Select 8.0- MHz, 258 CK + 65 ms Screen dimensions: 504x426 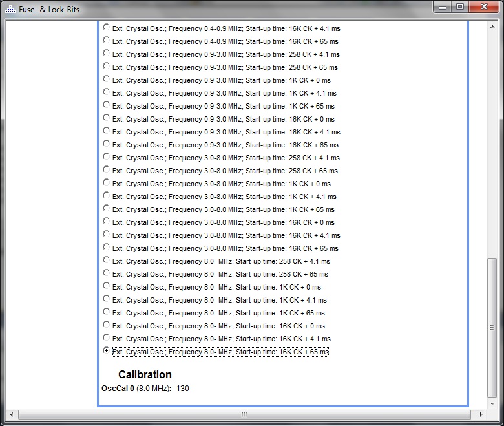tap(106, 273)
